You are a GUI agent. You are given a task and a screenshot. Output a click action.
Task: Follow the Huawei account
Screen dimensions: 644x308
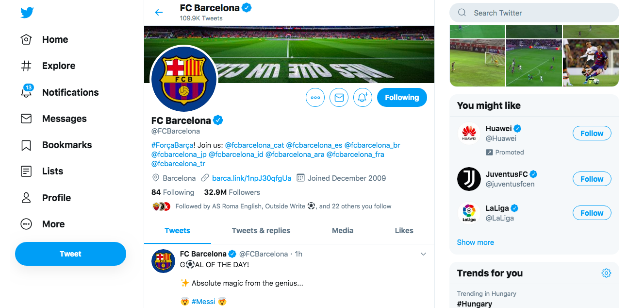[x=592, y=133]
